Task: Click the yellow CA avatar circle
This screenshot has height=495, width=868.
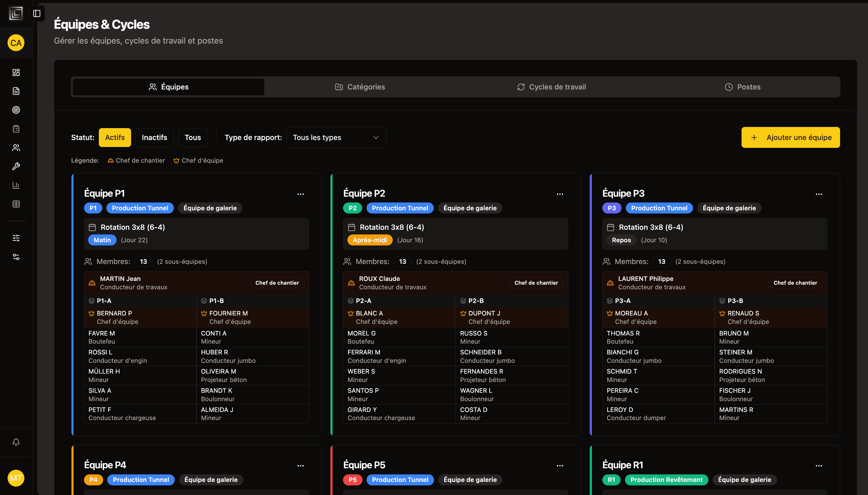Action: click(16, 43)
